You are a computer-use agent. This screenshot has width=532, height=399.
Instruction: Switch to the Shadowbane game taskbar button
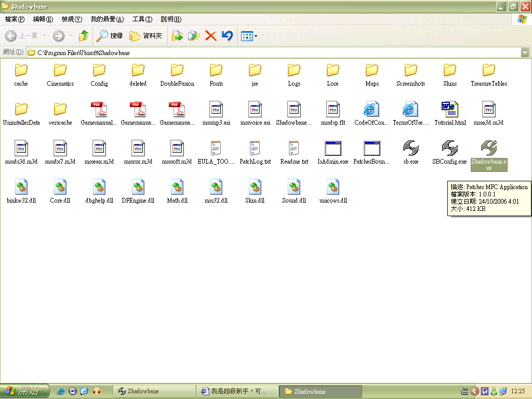coord(154,392)
